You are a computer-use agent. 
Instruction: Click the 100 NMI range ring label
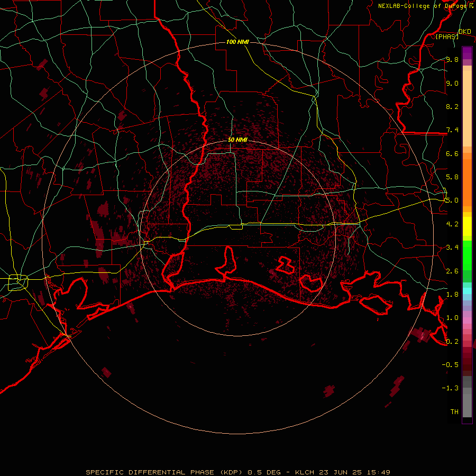point(237,42)
